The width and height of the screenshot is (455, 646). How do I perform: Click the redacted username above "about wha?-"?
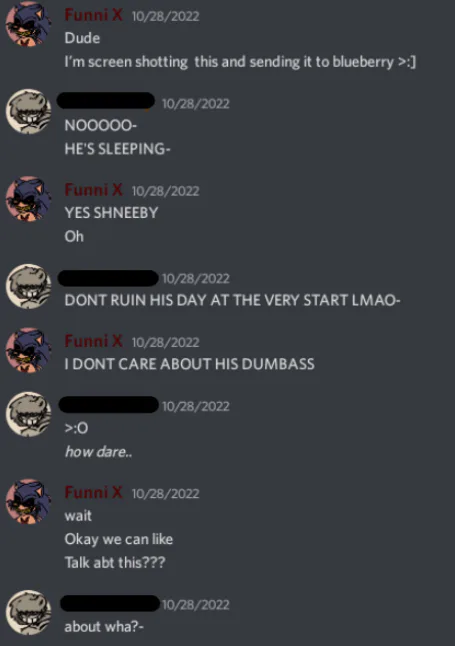coord(110,604)
